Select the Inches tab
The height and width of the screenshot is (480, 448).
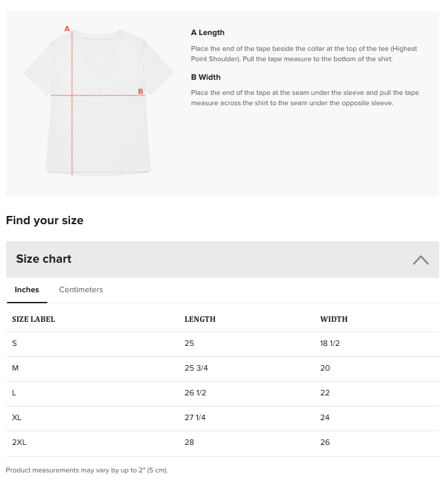pyautogui.click(x=27, y=290)
